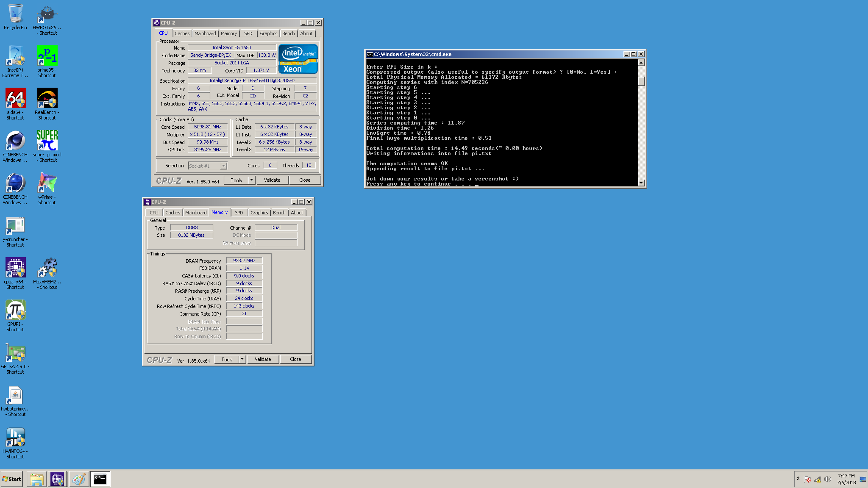This screenshot has width=868, height=488.
Task: Launch cpuz_x64 shortcut icon
Action: (15, 274)
